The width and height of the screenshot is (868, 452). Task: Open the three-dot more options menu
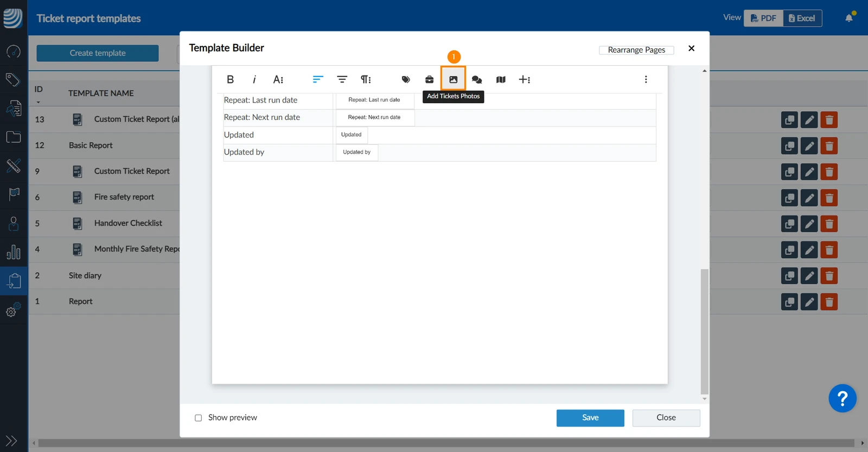(x=646, y=79)
